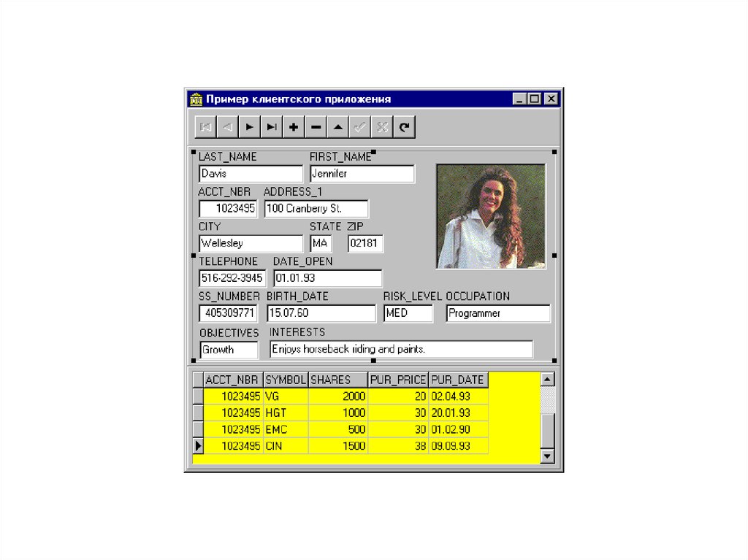
Task: Refresh data with curved arrow button
Action: point(404,127)
